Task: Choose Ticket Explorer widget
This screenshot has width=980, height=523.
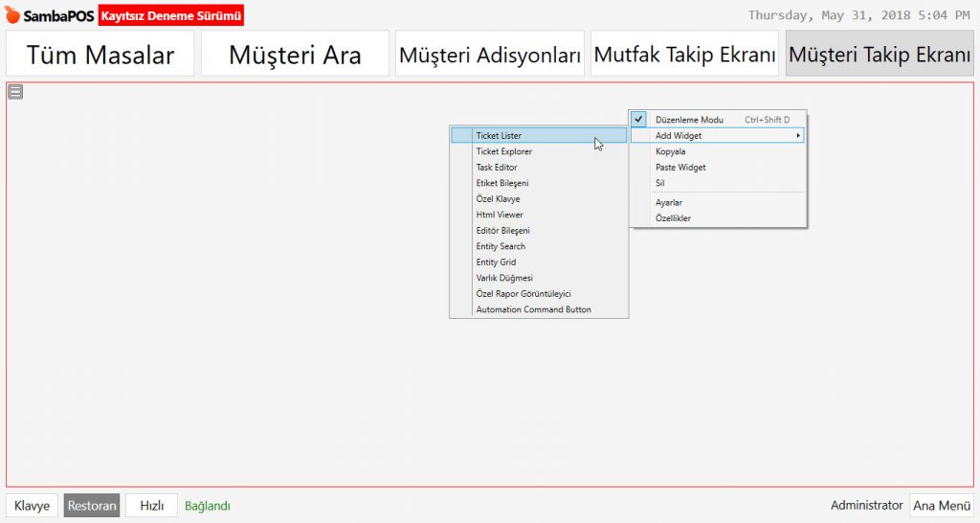Action: [504, 151]
